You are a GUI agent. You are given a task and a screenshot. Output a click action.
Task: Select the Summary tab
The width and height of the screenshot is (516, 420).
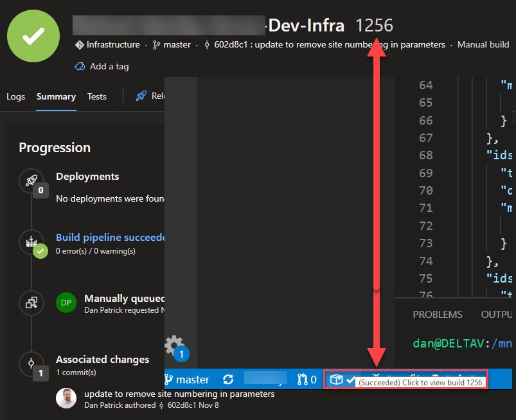click(57, 97)
